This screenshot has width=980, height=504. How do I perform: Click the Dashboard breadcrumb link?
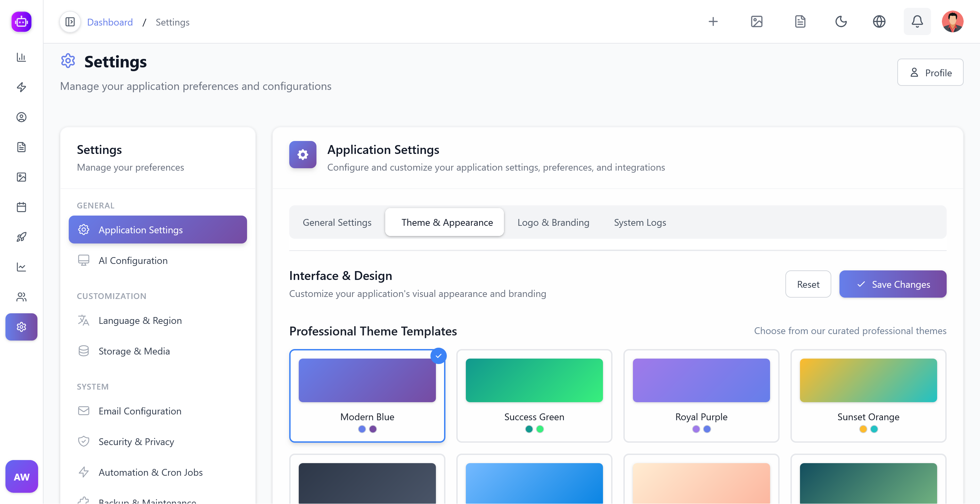coord(110,22)
